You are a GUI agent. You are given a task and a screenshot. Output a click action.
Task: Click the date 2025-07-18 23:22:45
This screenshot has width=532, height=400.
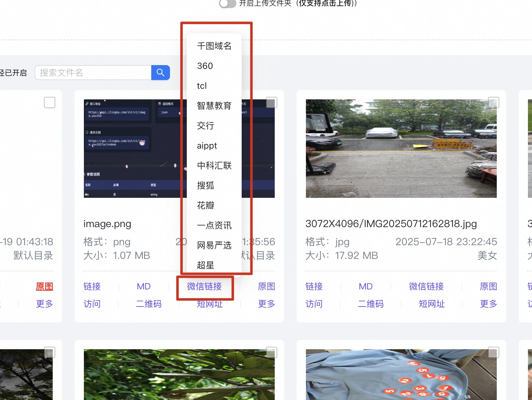pyautogui.click(x=446, y=242)
